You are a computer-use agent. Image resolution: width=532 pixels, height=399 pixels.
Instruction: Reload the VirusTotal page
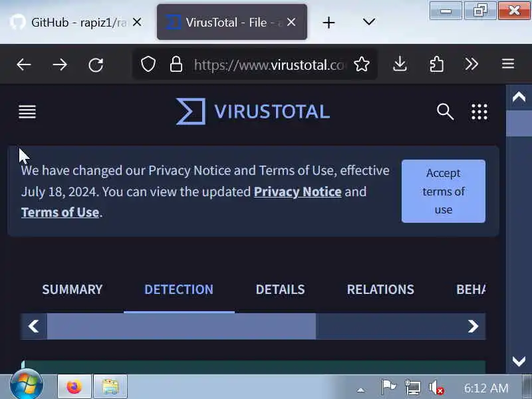[96, 65]
